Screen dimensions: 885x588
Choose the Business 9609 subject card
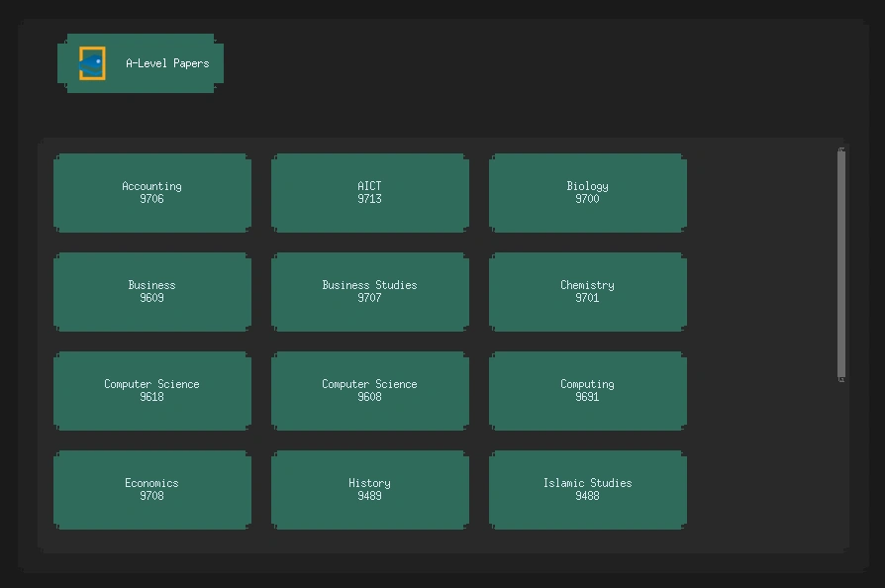(152, 292)
